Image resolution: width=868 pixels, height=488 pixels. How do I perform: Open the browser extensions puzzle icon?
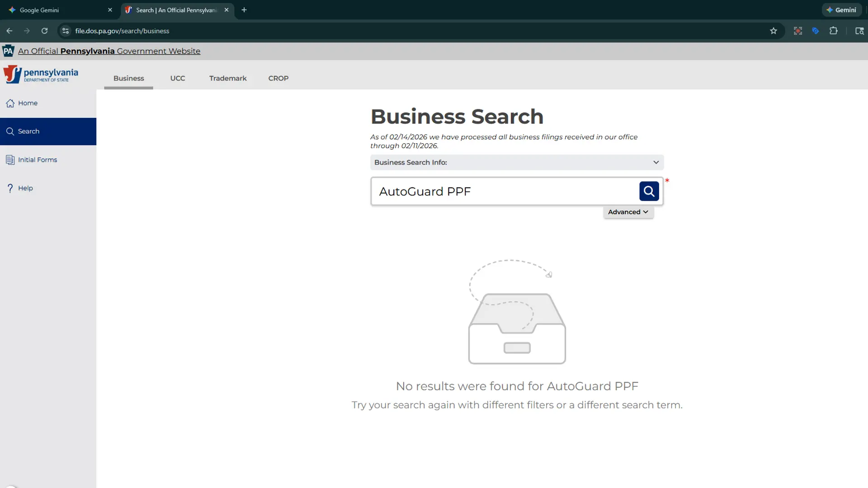[x=834, y=31]
